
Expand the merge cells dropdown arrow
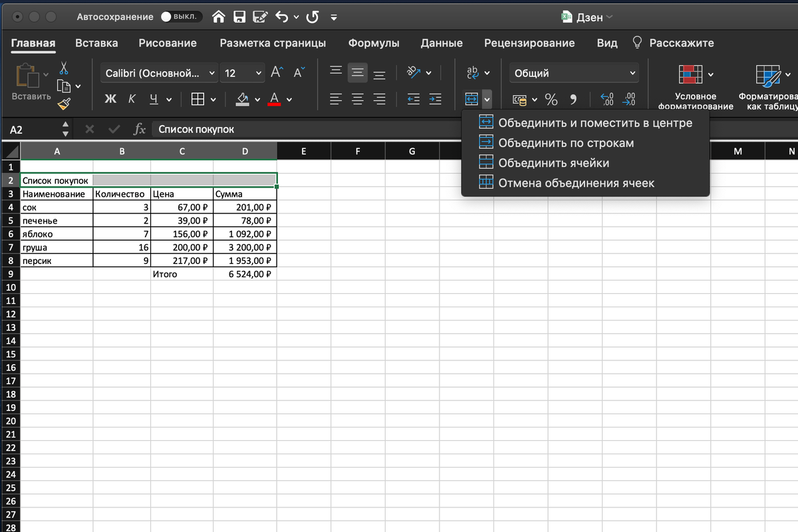pos(487,99)
